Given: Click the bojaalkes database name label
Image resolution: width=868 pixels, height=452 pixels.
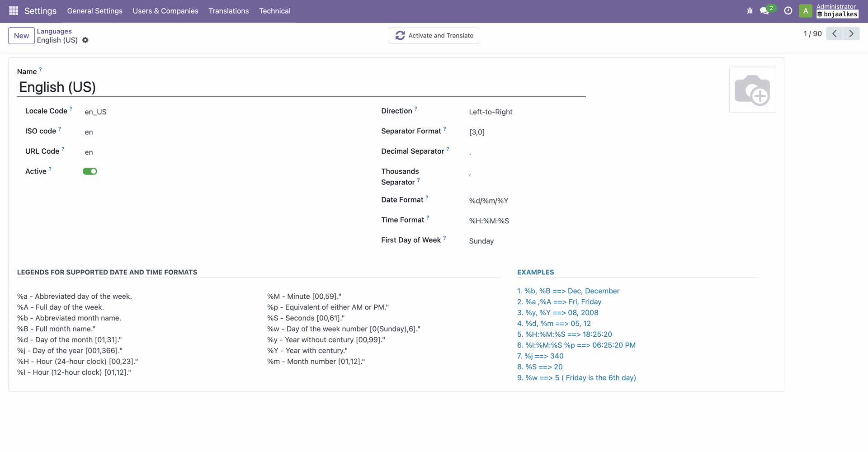Looking at the screenshot, I should (838, 14).
